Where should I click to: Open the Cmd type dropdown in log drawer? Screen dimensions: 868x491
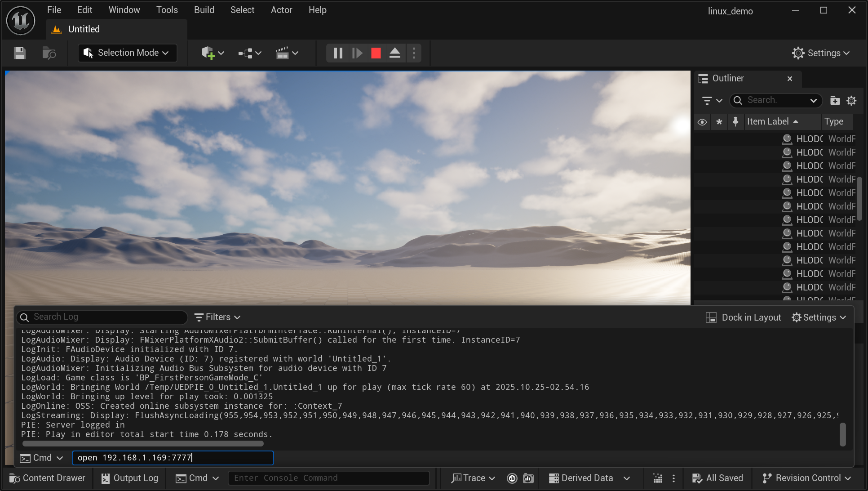pyautogui.click(x=42, y=458)
